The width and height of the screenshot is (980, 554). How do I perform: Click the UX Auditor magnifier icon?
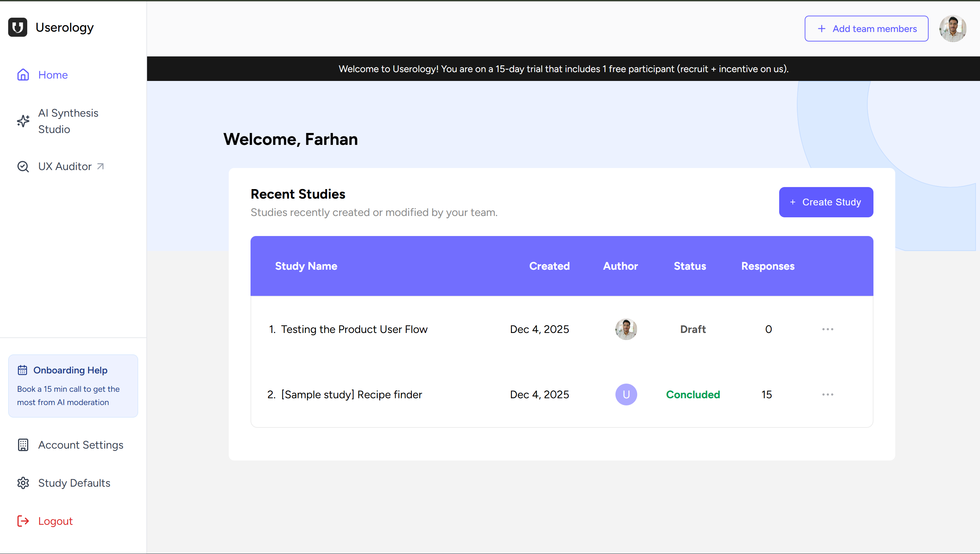click(x=23, y=166)
